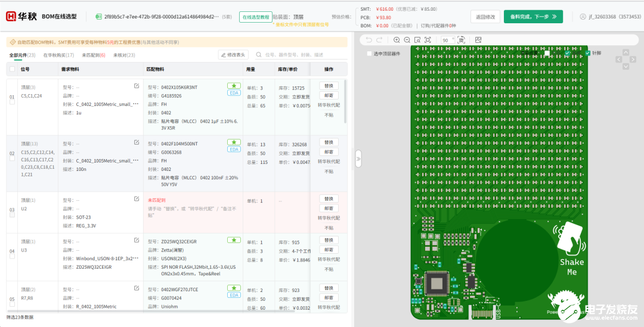Click star badge on 0402F104M500NT part

coord(234,142)
